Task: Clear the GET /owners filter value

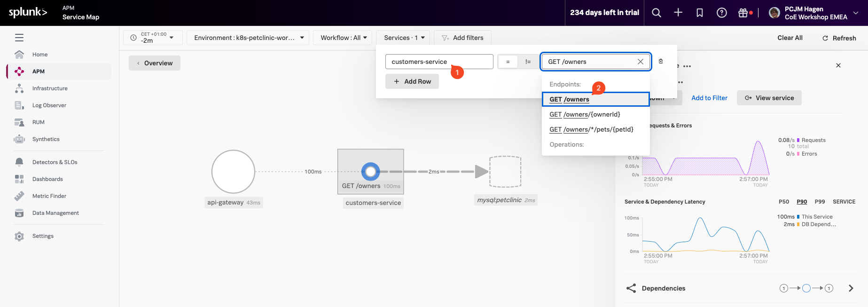Action: pos(640,62)
